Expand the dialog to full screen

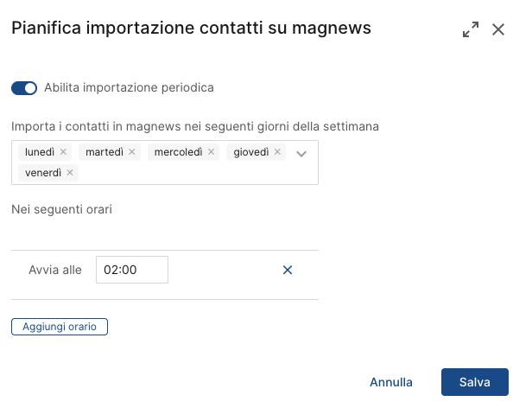(x=471, y=29)
